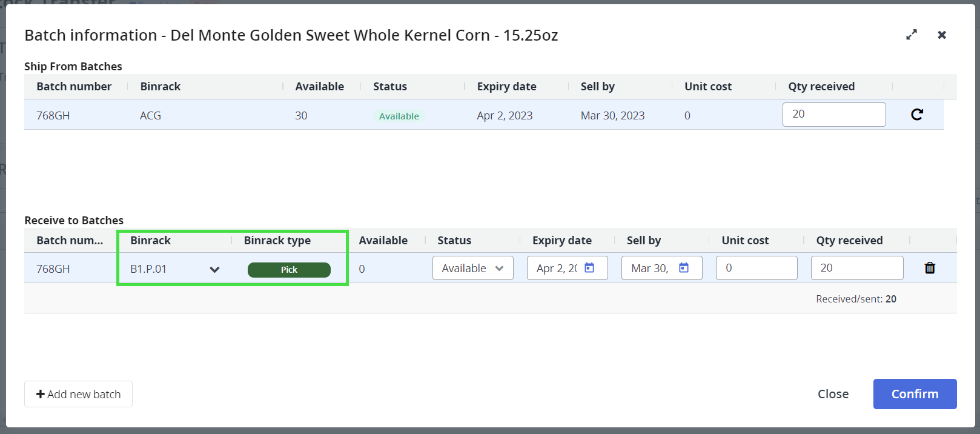The width and height of the screenshot is (980, 434).
Task: Click the Receive To Qty received field
Action: point(856,268)
